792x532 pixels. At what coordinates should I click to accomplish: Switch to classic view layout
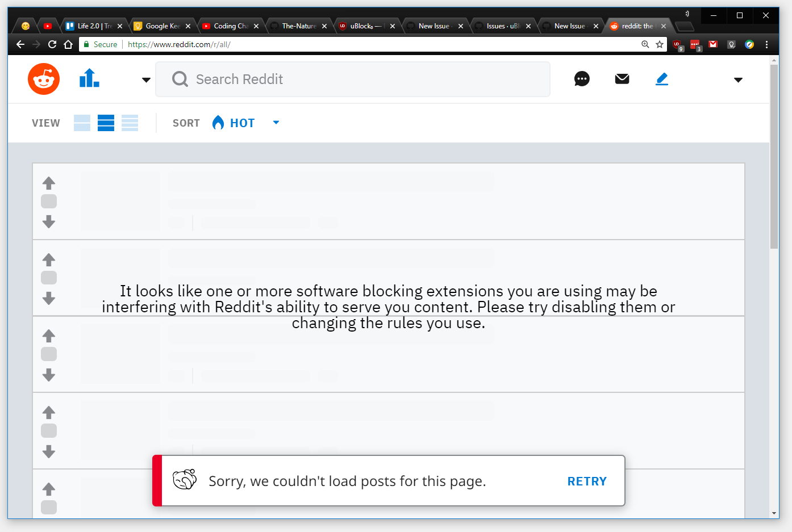[x=106, y=123]
